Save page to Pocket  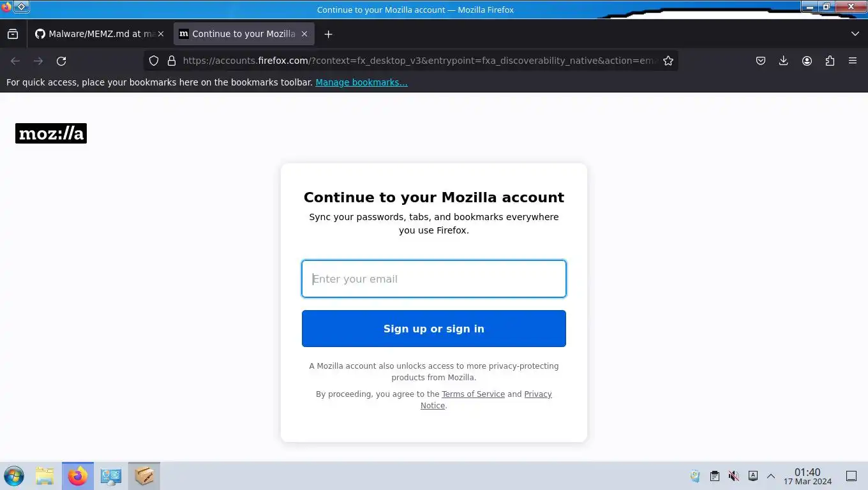click(x=761, y=61)
